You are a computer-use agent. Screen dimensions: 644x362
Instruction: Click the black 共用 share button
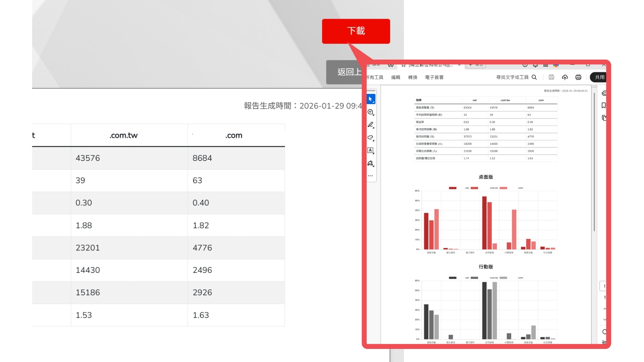(599, 77)
